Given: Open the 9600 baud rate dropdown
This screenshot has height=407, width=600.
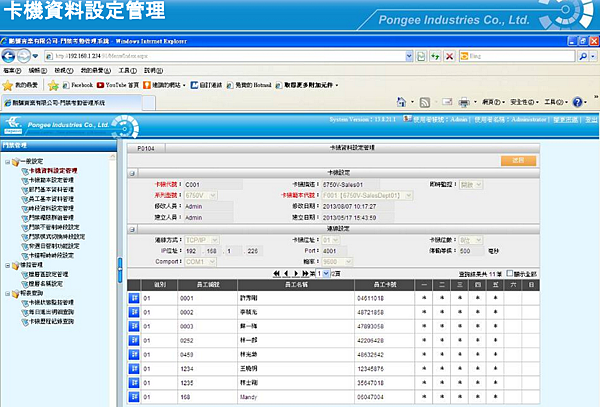Looking at the screenshot, I should click(337, 262).
